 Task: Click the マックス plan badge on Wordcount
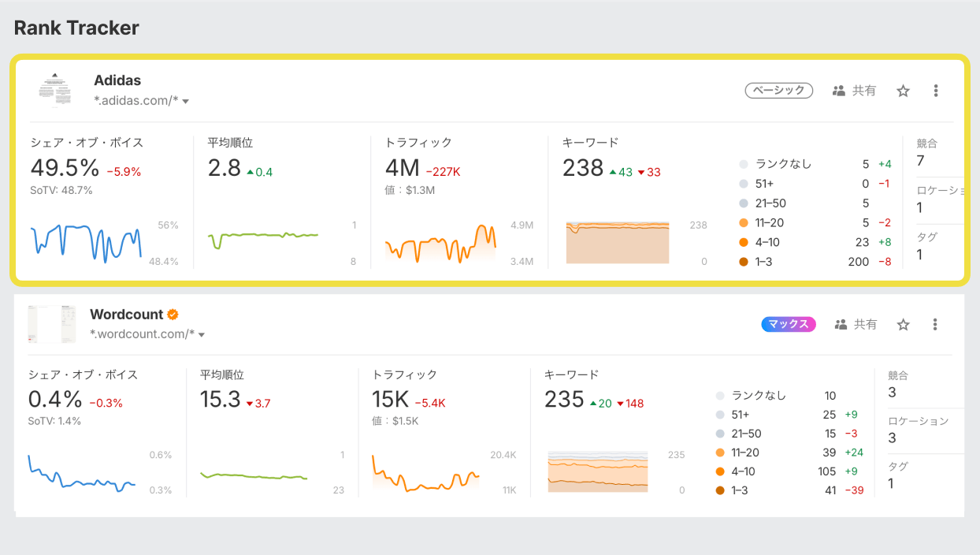788,323
